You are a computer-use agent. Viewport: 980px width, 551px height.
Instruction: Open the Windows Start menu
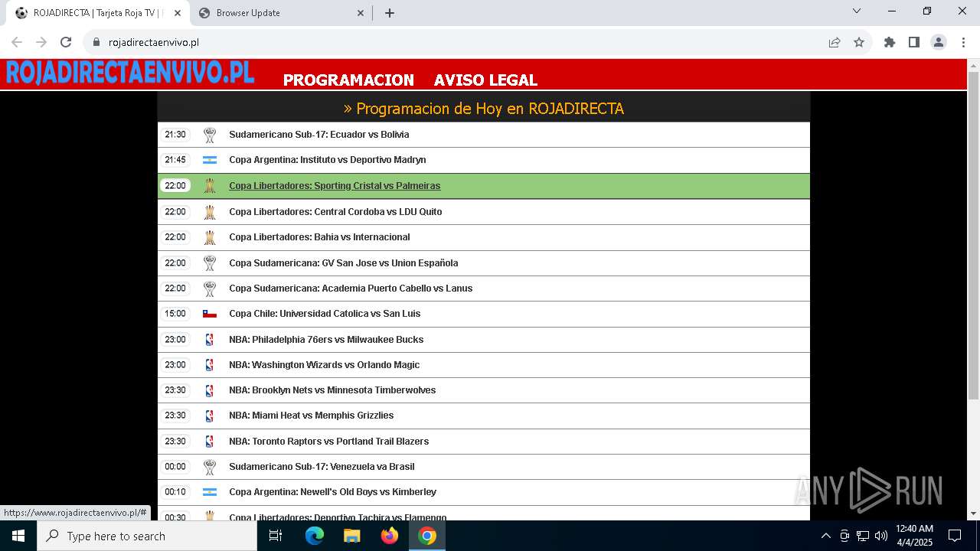click(18, 536)
